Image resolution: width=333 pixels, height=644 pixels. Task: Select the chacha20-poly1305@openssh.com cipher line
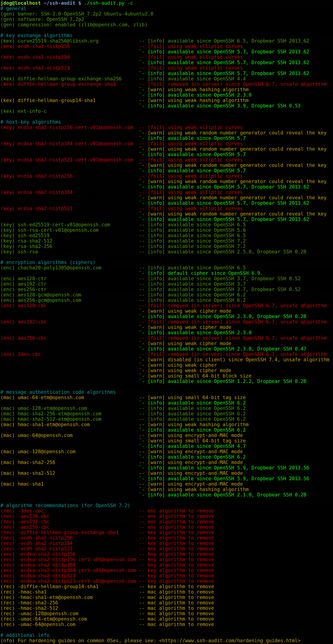pos(60,268)
